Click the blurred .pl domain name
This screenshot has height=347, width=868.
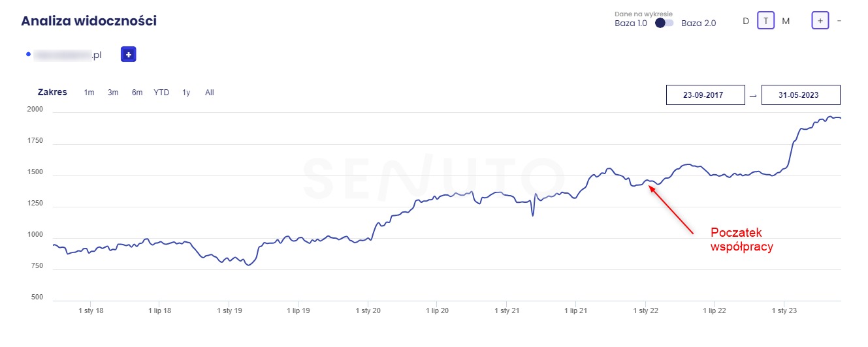[68, 55]
